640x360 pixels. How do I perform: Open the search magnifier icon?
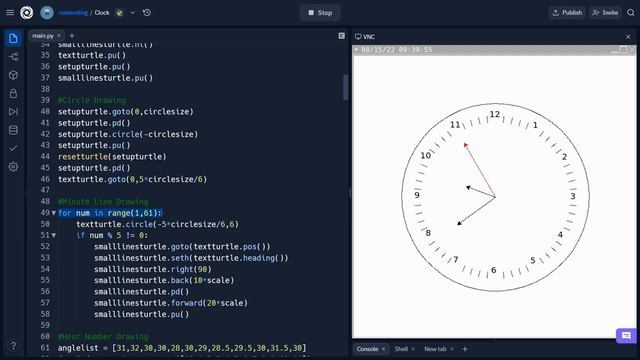631,13
